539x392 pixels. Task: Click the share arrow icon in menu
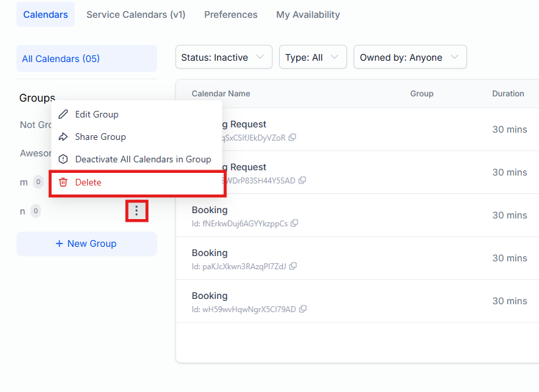pyautogui.click(x=63, y=137)
